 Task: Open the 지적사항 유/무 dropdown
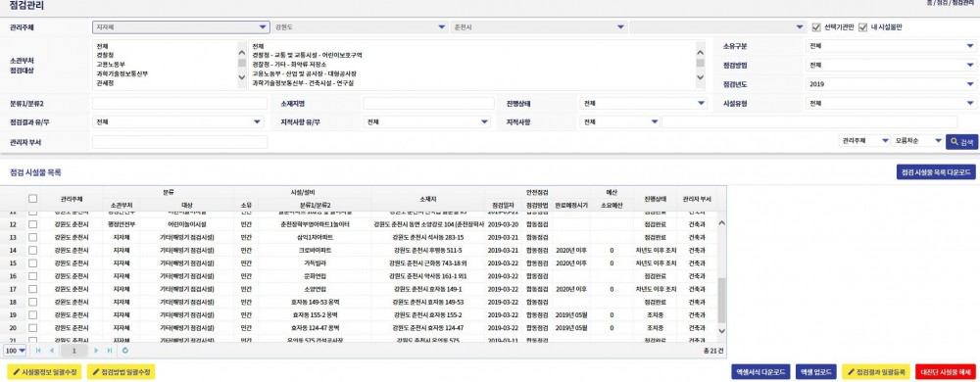coord(427,123)
